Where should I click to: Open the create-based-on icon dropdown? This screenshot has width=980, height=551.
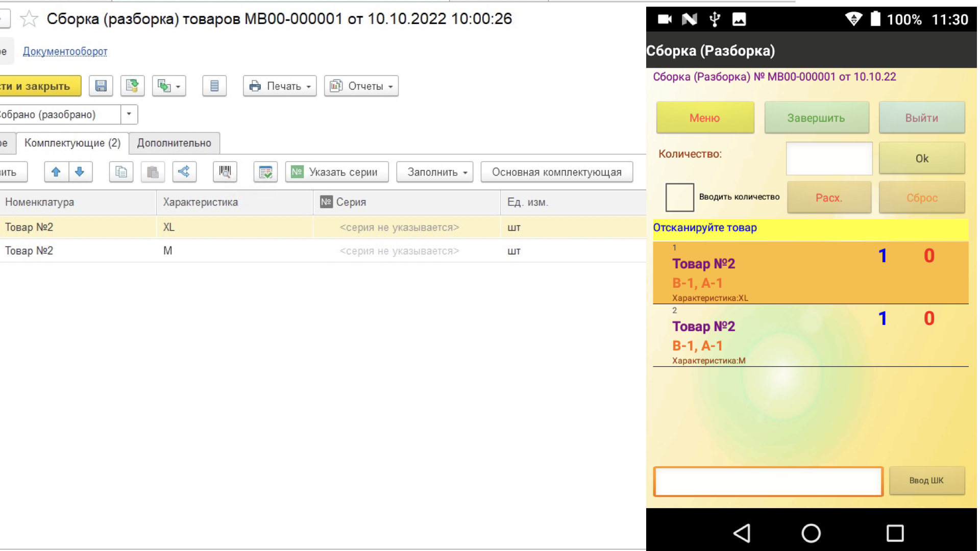tap(169, 86)
